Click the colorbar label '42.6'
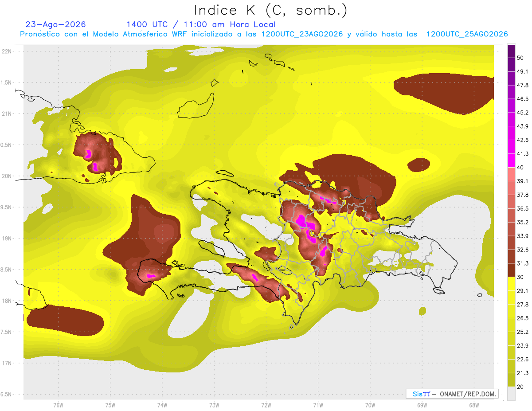This screenshot has height=411, width=532. click(x=523, y=140)
